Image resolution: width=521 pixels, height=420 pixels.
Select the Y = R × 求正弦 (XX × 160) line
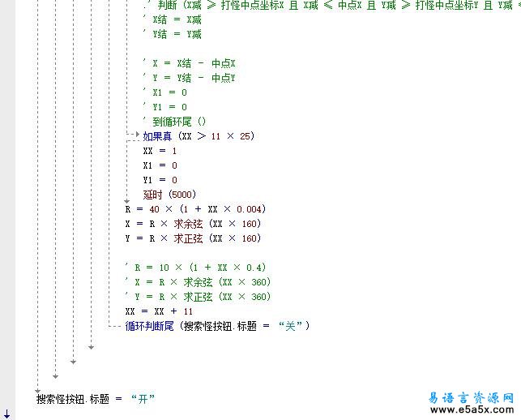193,238
